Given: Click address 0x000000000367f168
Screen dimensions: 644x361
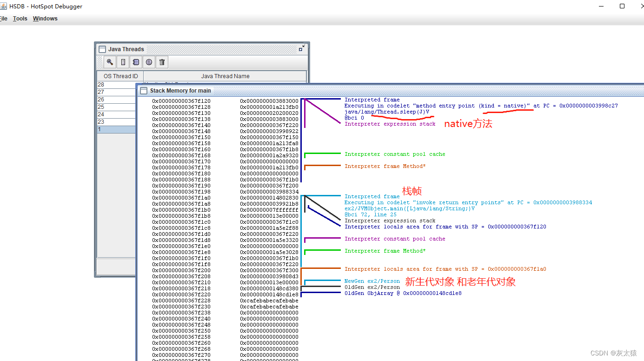Looking at the screenshot, I should coord(181,155).
